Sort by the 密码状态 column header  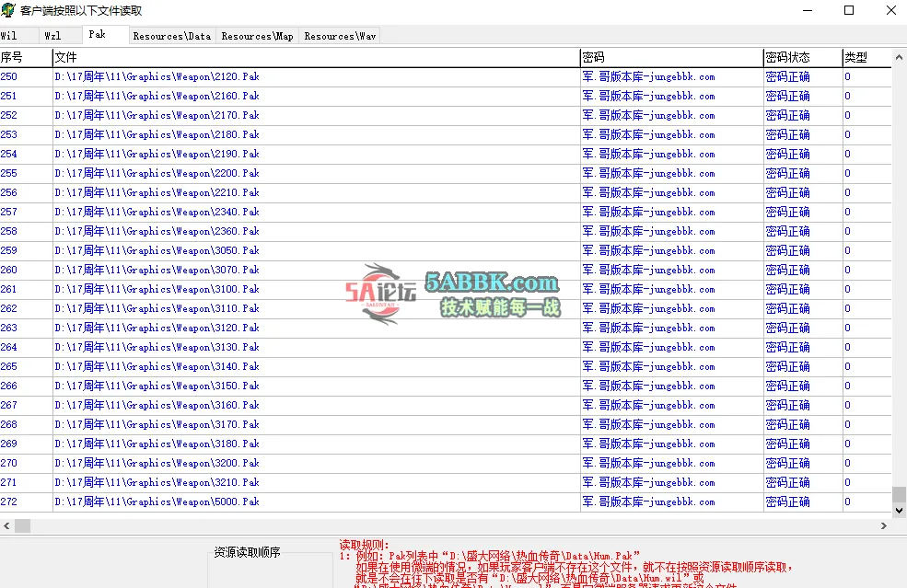[803, 57]
